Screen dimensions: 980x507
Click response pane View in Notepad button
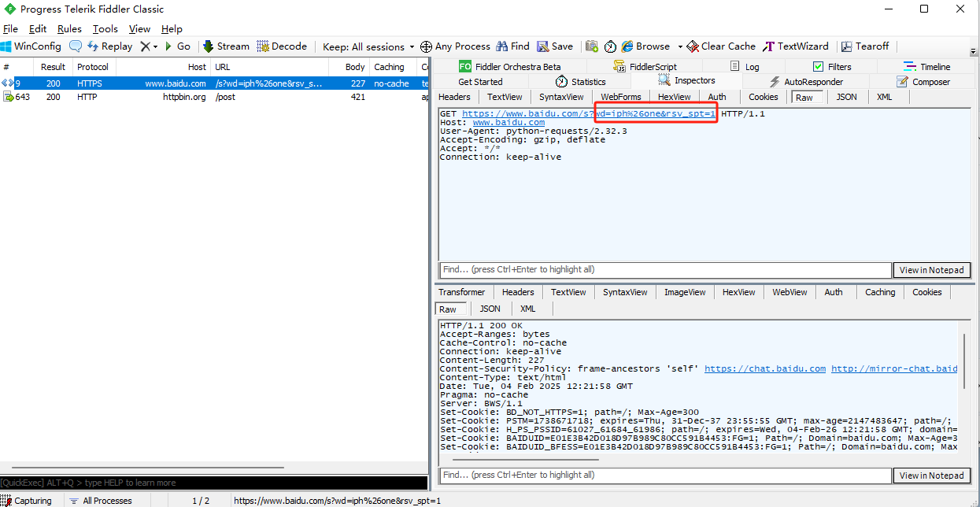click(931, 476)
